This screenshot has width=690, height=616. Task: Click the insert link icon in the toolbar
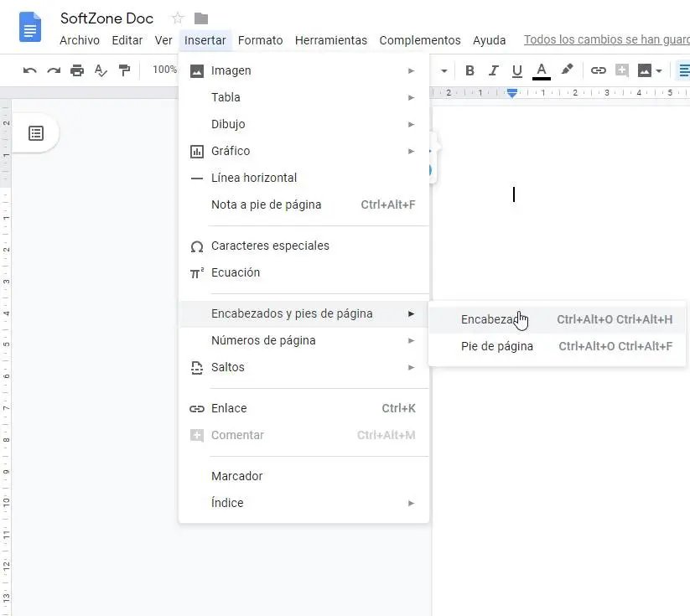(599, 70)
